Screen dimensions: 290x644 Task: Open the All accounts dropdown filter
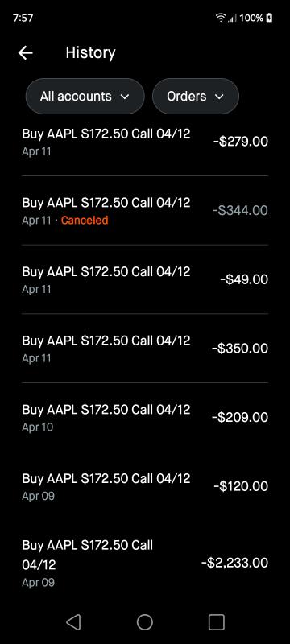pos(85,96)
